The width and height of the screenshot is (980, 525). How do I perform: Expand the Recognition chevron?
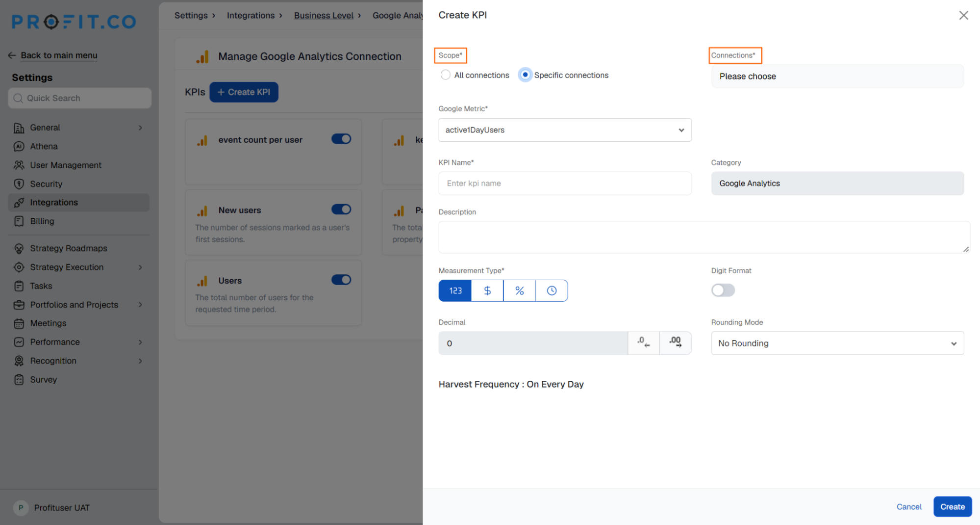pyautogui.click(x=140, y=361)
